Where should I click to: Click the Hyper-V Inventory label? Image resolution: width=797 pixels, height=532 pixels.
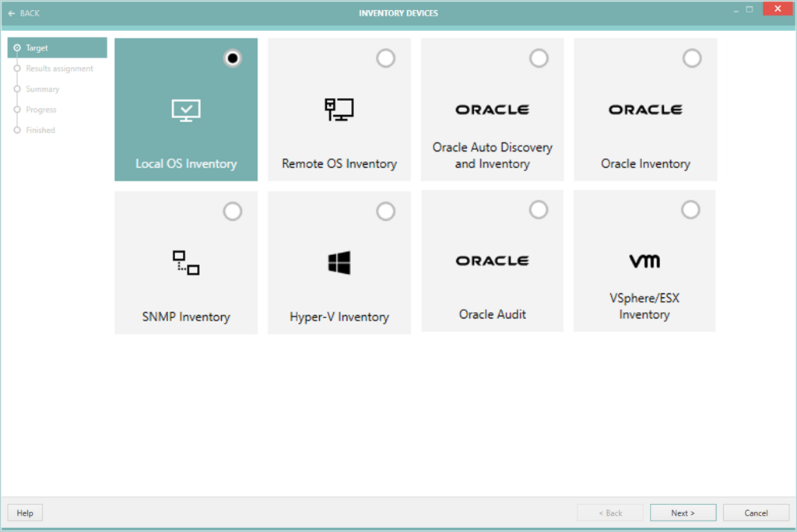tap(339, 317)
